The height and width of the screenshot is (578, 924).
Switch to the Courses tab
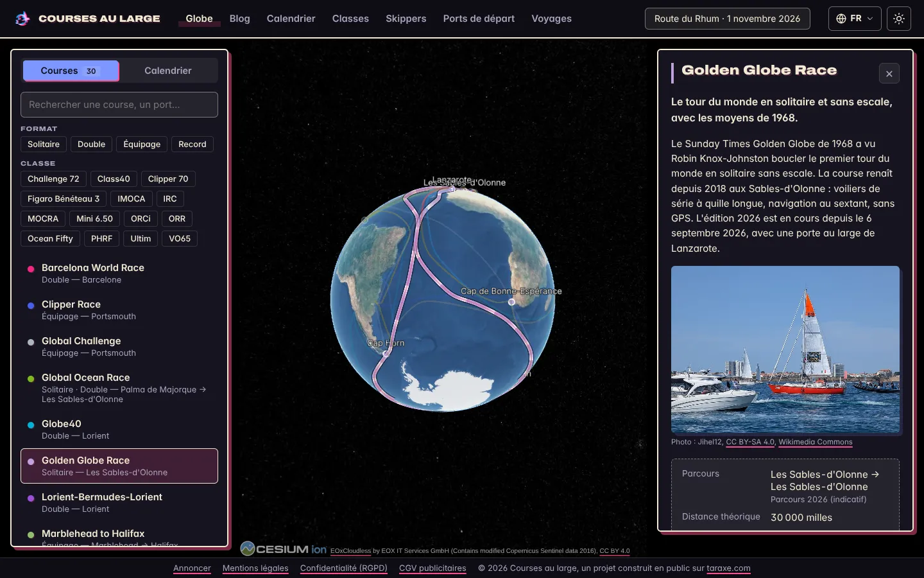[x=71, y=71]
